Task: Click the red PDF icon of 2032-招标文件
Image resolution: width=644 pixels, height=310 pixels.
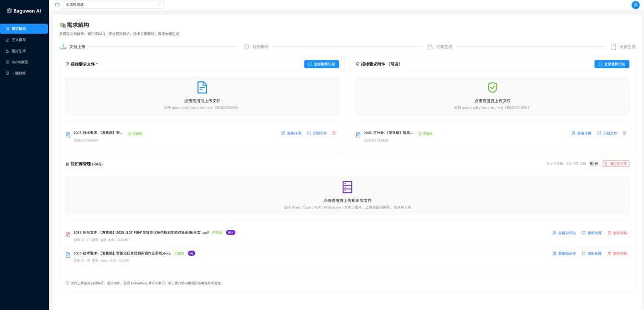Action: coord(68,235)
